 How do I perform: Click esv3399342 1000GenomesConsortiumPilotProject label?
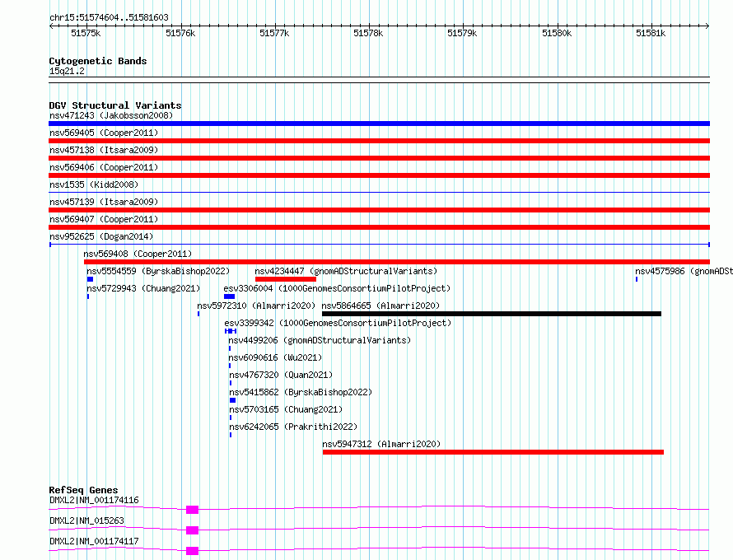click(338, 323)
